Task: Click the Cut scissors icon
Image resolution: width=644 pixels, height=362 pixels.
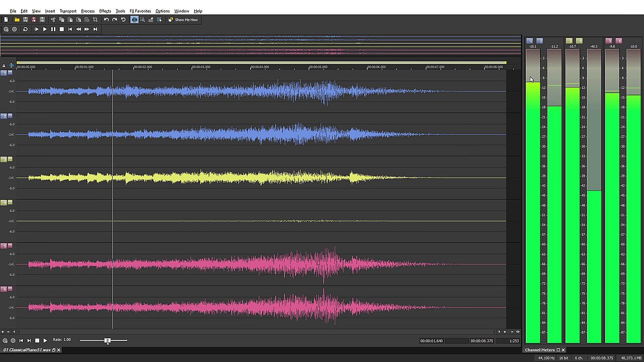Action: (x=53, y=20)
